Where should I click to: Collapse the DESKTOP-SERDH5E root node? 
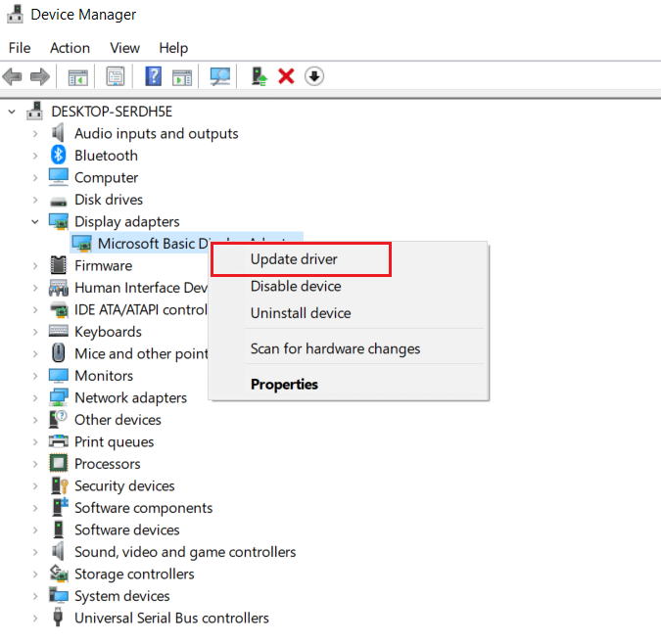(12, 112)
